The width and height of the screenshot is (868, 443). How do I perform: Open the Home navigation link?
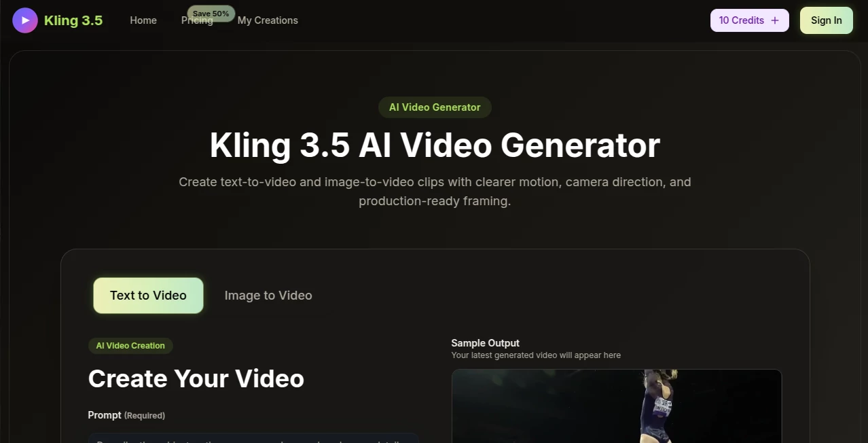[143, 20]
